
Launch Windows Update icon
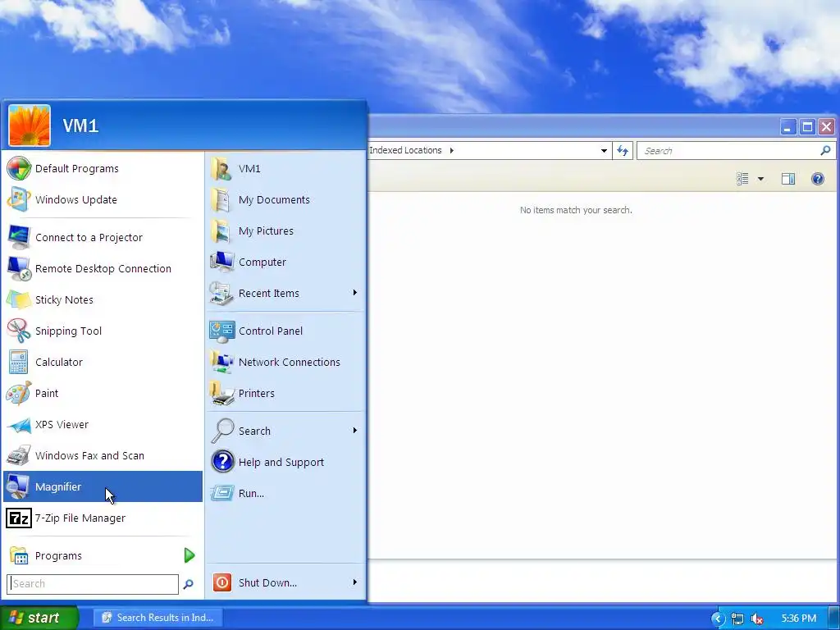tap(19, 199)
